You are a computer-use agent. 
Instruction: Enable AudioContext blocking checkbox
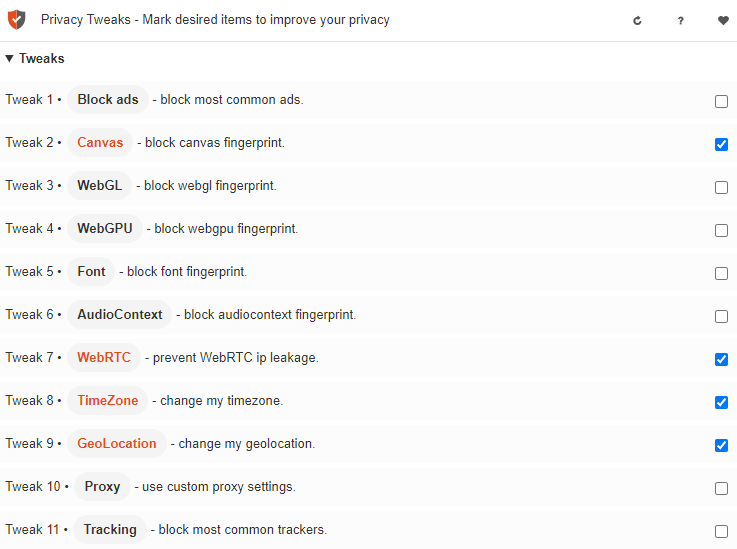[721, 316]
